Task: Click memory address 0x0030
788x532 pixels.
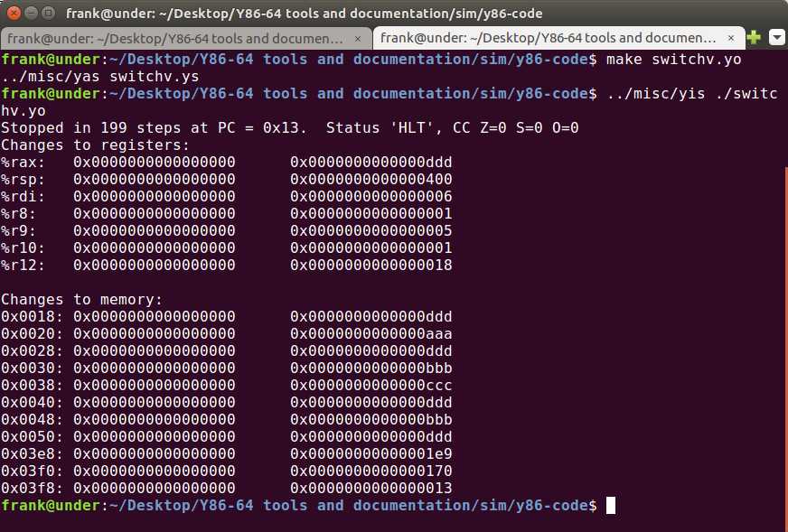Action: (33, 369)
